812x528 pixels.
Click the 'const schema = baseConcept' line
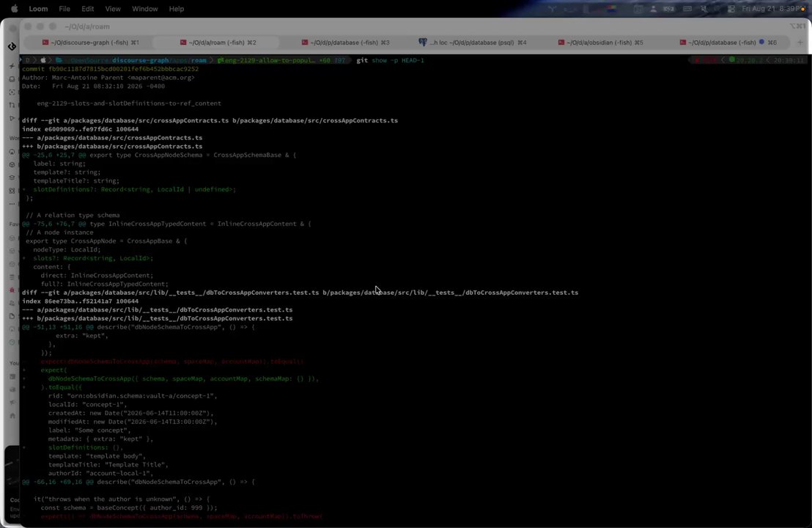pos(129,507)
